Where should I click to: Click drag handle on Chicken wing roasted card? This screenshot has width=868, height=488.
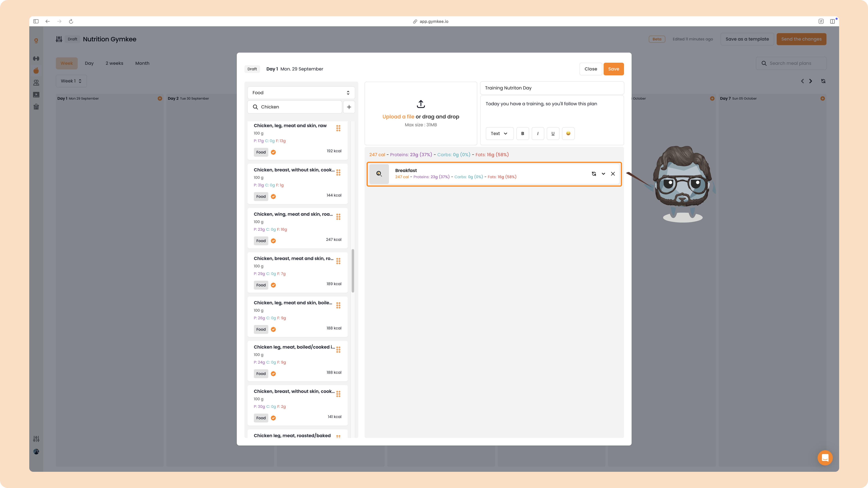tap(338, 217)
